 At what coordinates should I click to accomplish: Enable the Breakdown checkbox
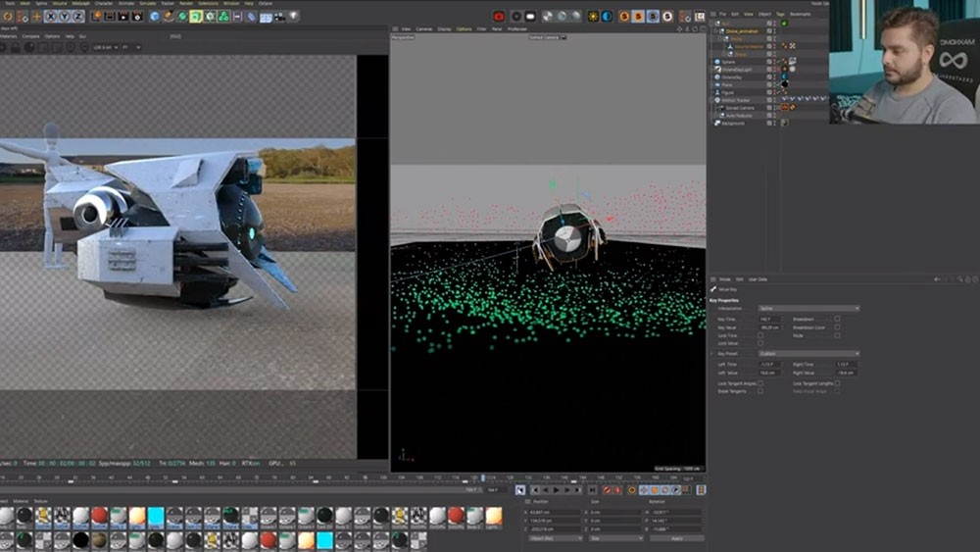pyautogui.click(x=837, y=319)
